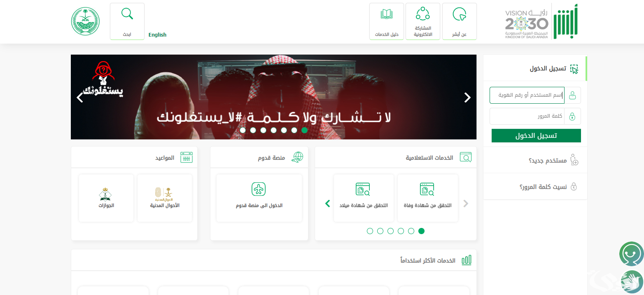Click death certificate verification icon

coord(427,189)
